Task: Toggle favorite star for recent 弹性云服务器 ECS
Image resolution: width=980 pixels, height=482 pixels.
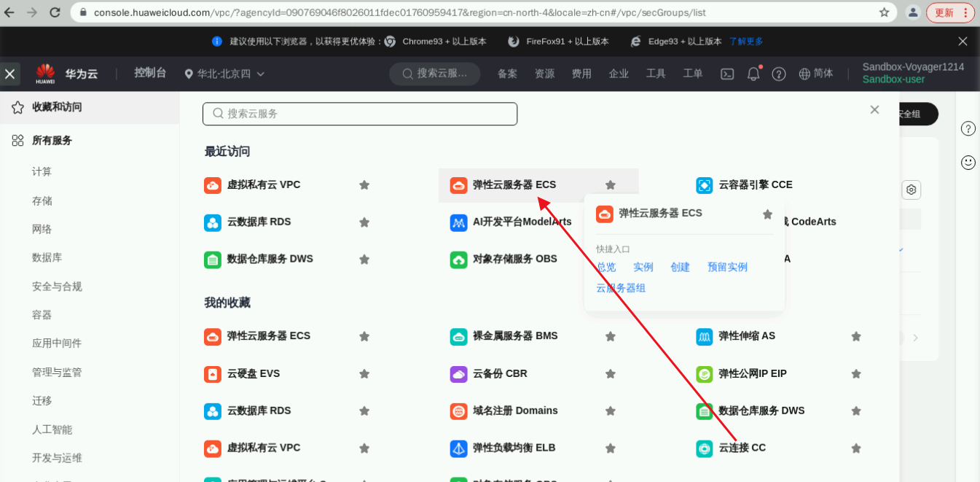Action: (611, 185)
